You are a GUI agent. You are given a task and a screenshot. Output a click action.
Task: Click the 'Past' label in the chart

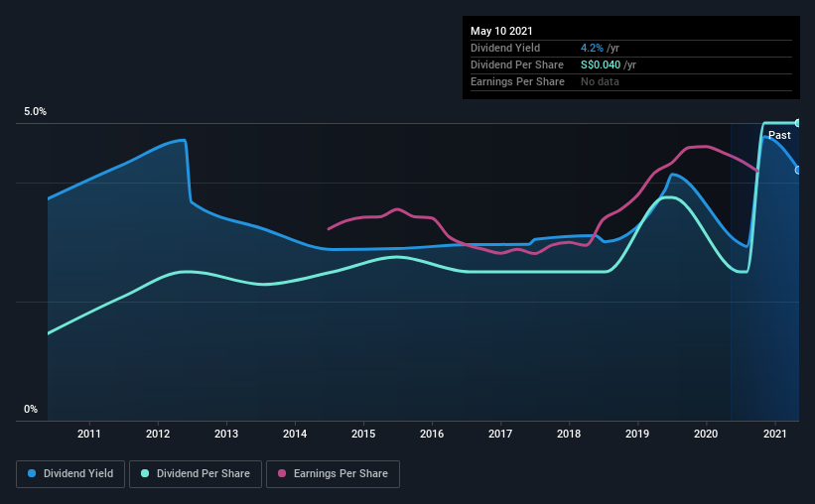(x=779, y=135)
